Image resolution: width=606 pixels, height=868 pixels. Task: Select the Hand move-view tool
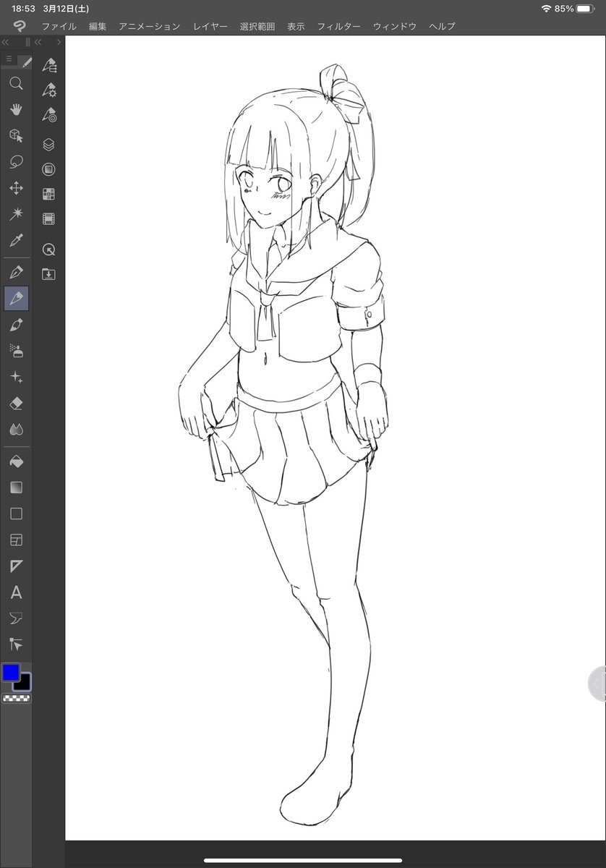click(x=16, y=109)
